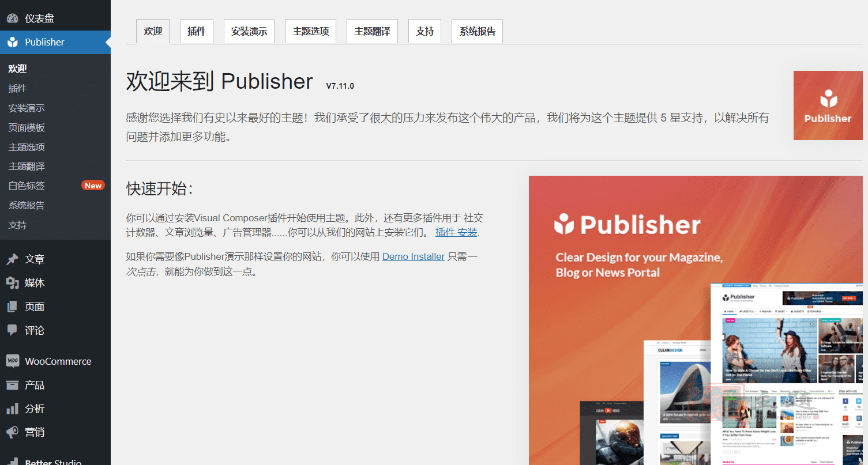Click the dashboard gauge icon
This screenshot has height=465, width=868.
pos(12,18)
